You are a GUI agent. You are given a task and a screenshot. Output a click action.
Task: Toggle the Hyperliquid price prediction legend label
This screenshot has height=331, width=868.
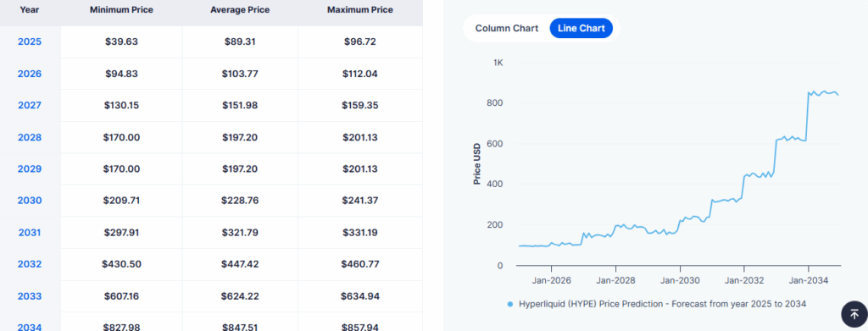point(662,305)
